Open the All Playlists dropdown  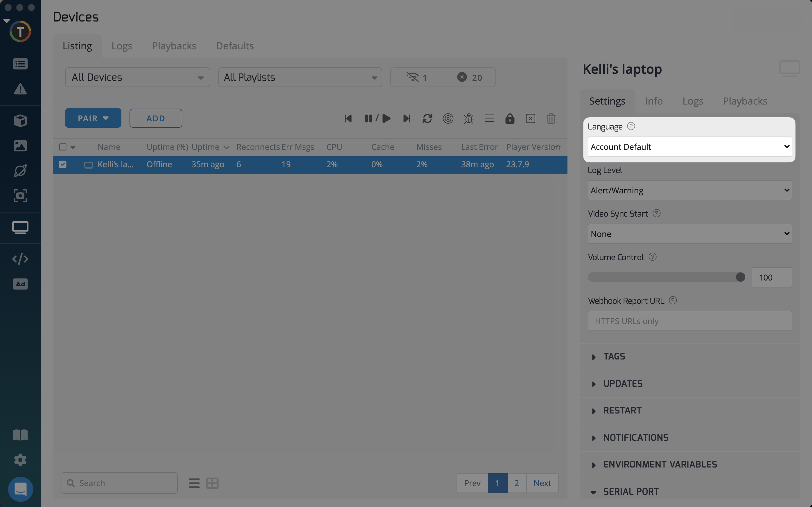pyautogui.click(x=300, y=78)
